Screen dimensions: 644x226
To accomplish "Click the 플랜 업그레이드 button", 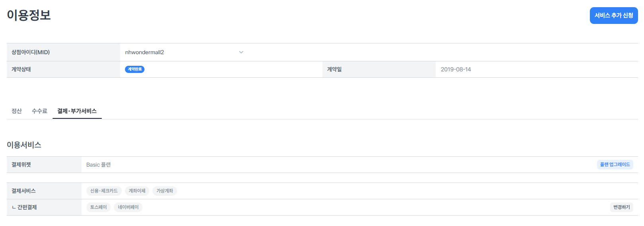I will 615,165.
